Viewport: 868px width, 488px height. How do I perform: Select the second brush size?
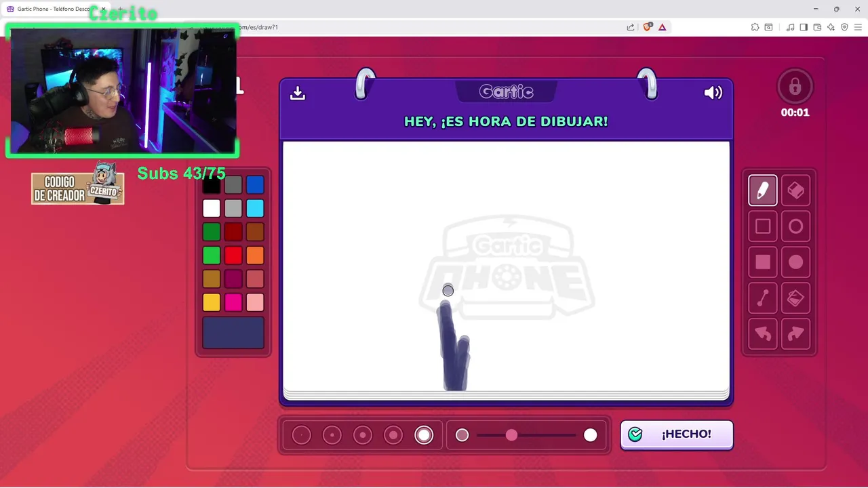point(332,435)
